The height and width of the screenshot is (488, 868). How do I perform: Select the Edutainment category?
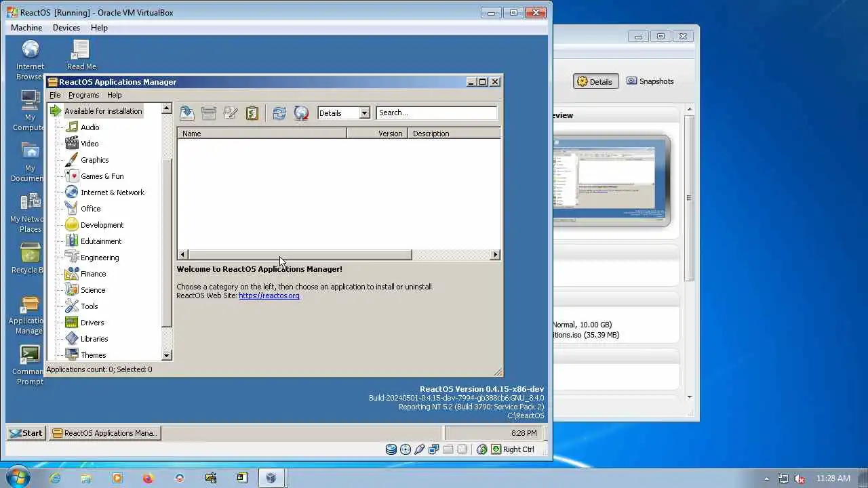[101, 241]
